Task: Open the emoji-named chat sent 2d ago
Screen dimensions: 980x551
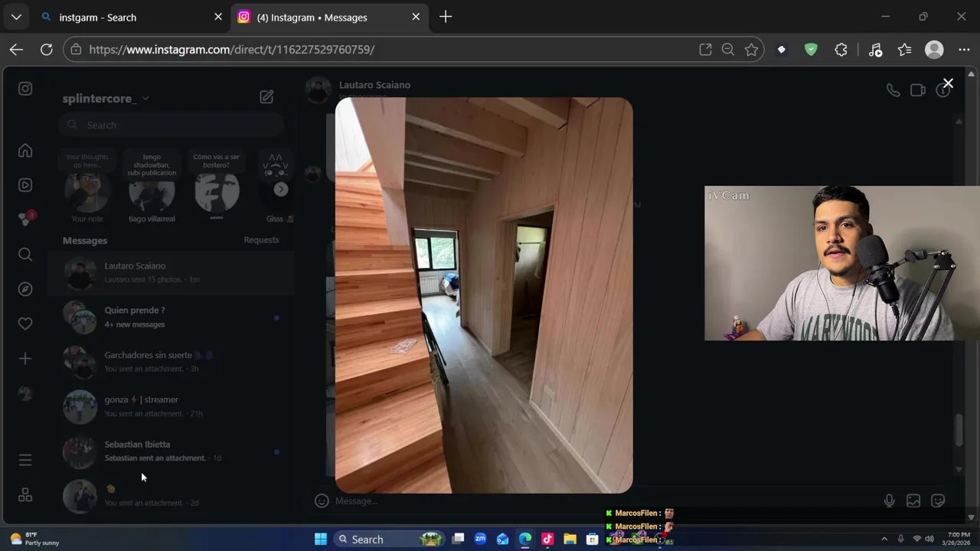Action: pyautogui.click(x=171, y=495)
